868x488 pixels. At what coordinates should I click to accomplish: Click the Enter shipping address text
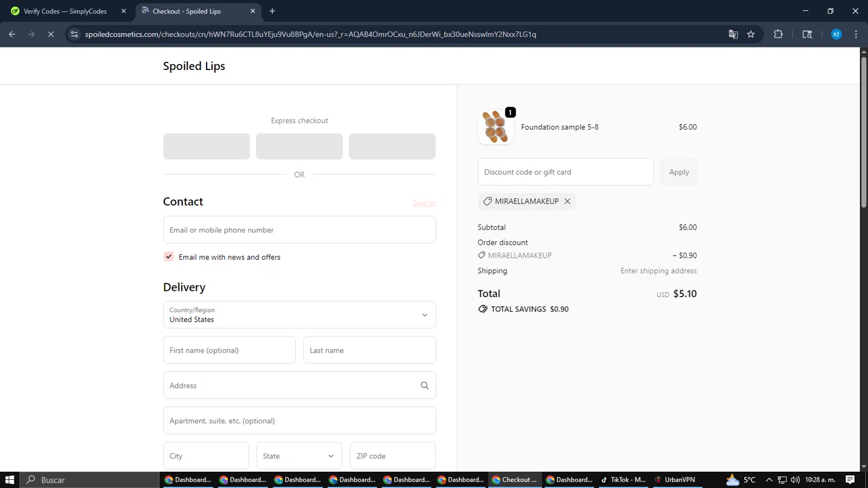659,271
